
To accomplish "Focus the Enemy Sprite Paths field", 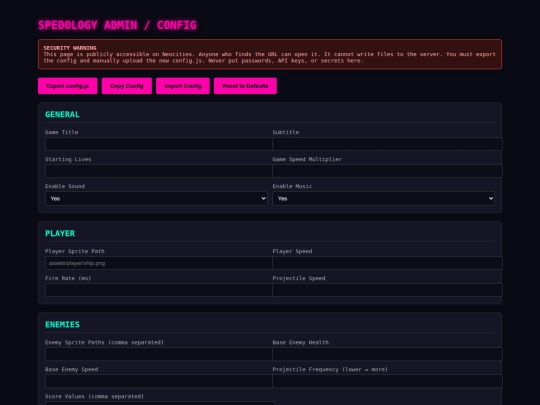I will point(159,354).
